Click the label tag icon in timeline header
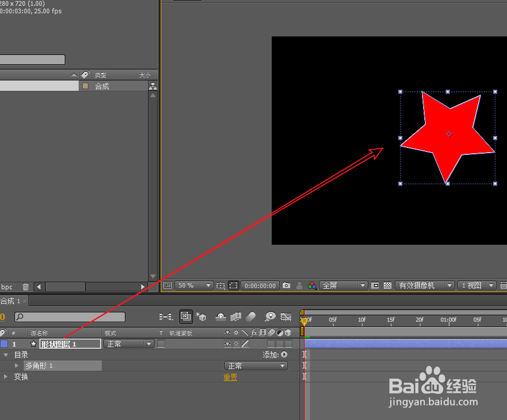Viewport: 507px width, 420px height. click(x=3, y=332)
